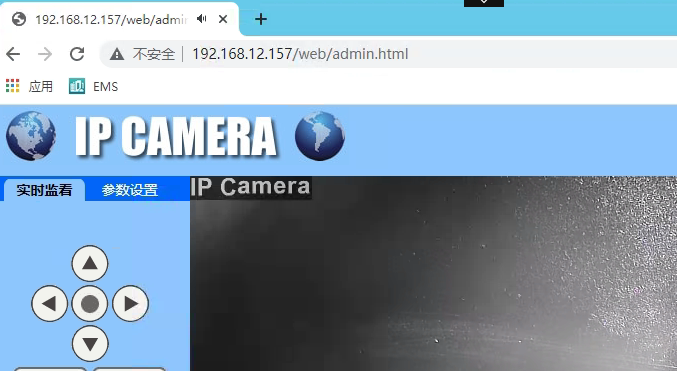Pan the camera right with the right arrow
The height and width of the screenshot is (371, 677).
point(130,304)
